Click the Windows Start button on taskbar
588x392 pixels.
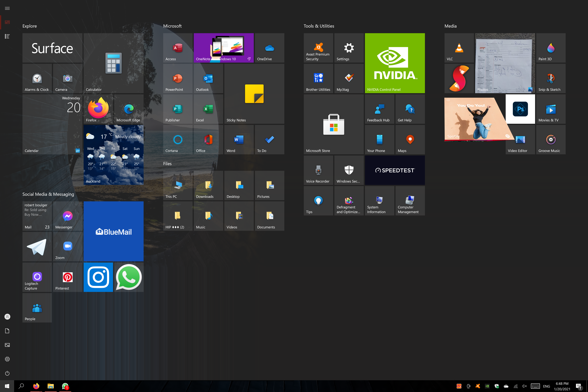pyautogui.click(x=7, y=386)
